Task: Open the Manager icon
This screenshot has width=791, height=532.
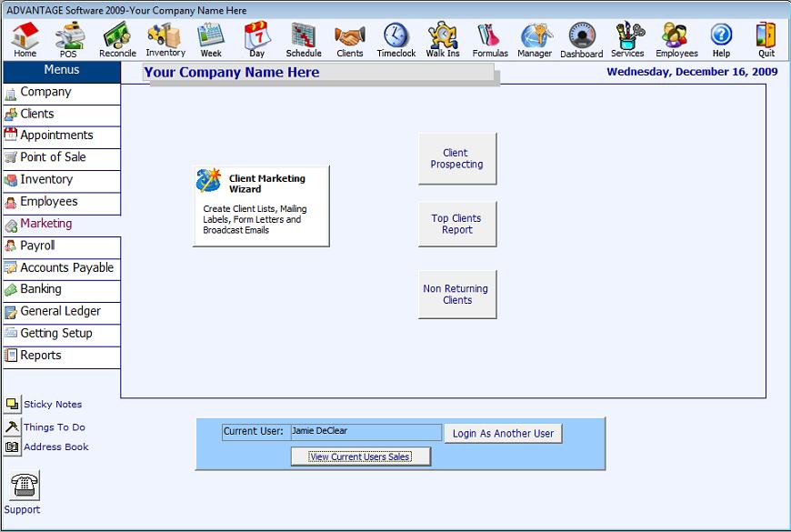Action: (x=535, y=39)
